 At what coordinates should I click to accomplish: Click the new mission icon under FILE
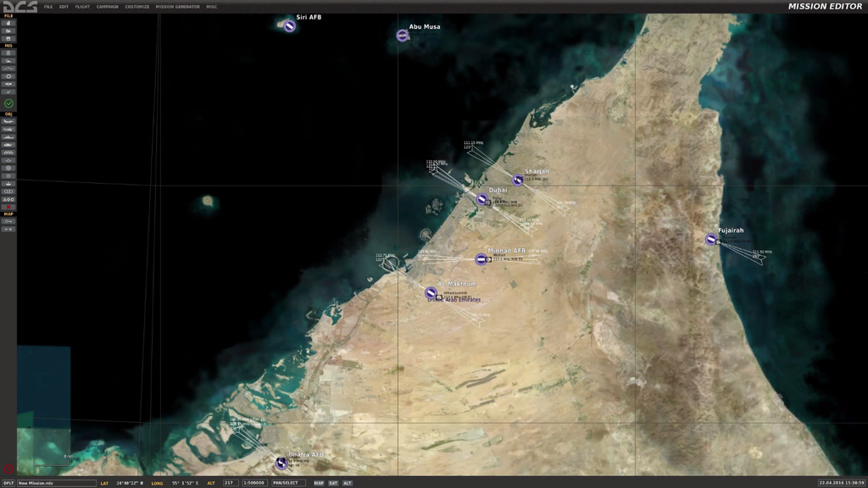[8, 23]
